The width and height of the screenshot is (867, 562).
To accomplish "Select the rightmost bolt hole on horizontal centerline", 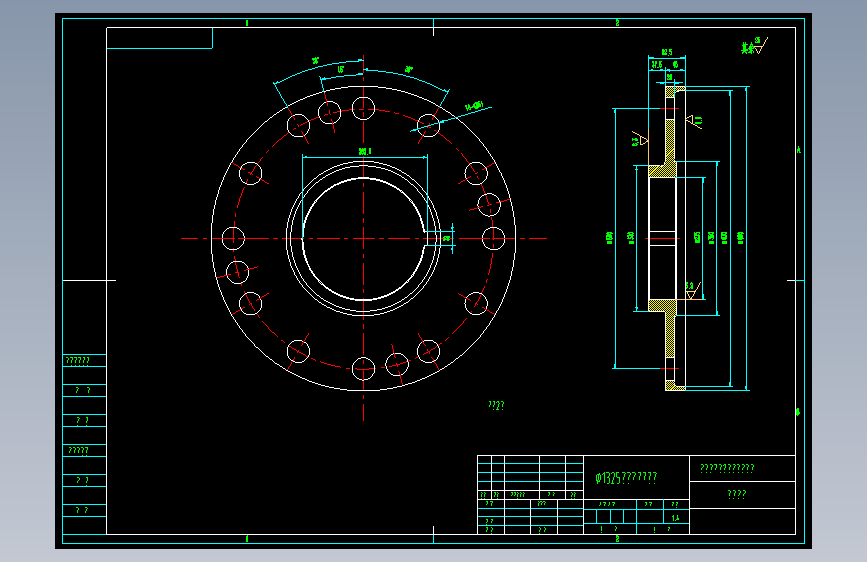I will (493, 238).
